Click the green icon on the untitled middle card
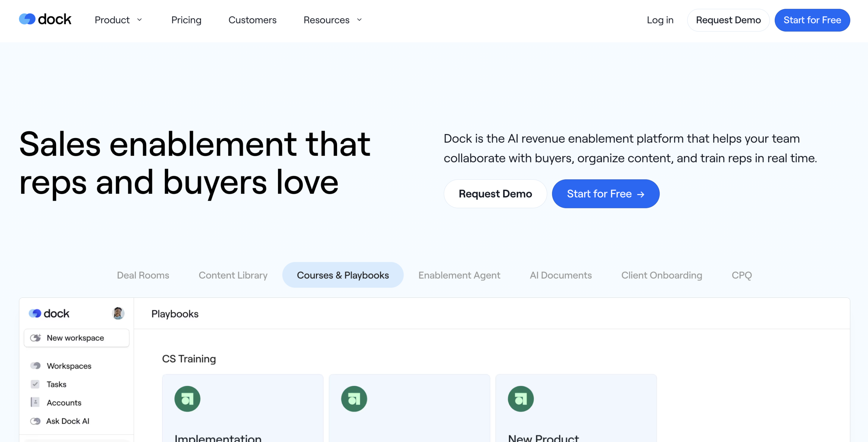868x442 pixels. [354, 399]
